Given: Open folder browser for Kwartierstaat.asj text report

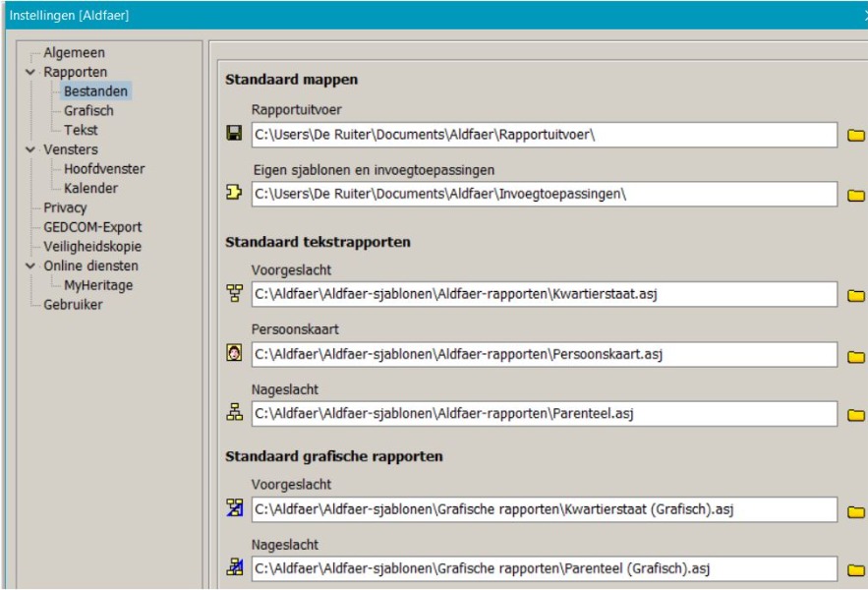Looking at the screenshot, I should click(x=855, y=294).
